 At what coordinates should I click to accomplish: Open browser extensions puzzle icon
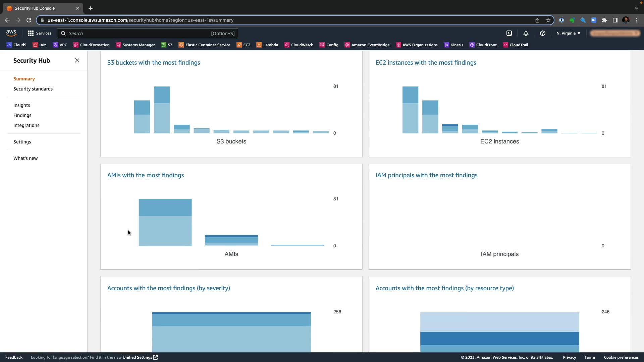click(604, 20)
